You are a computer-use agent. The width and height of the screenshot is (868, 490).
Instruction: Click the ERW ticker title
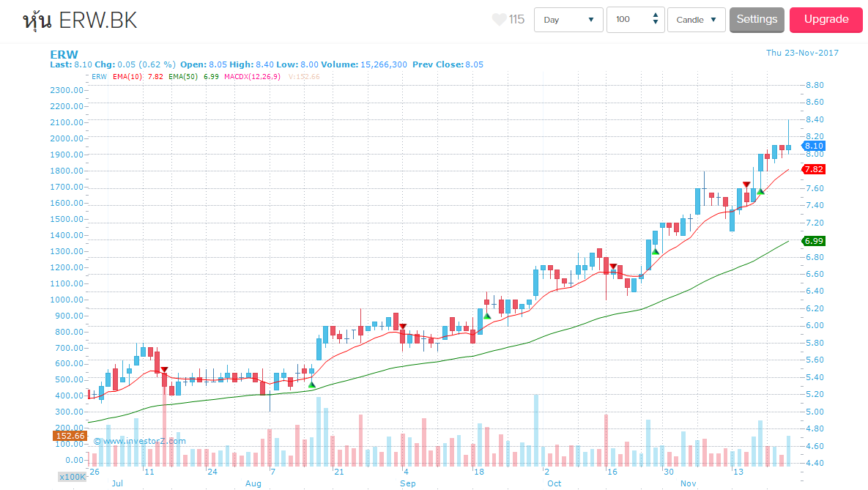point(64,54)
